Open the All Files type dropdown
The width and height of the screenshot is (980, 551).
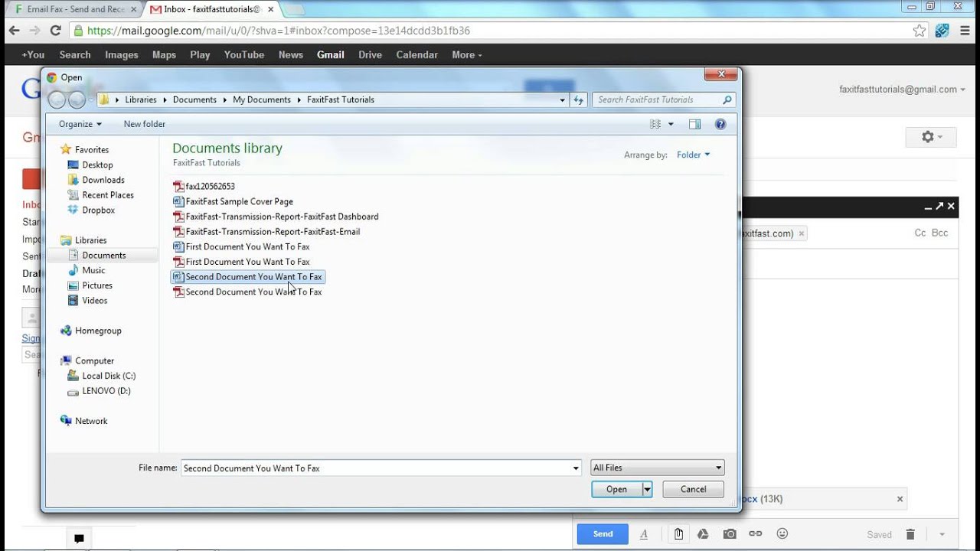pyautogui.click(x=657, y=468)
